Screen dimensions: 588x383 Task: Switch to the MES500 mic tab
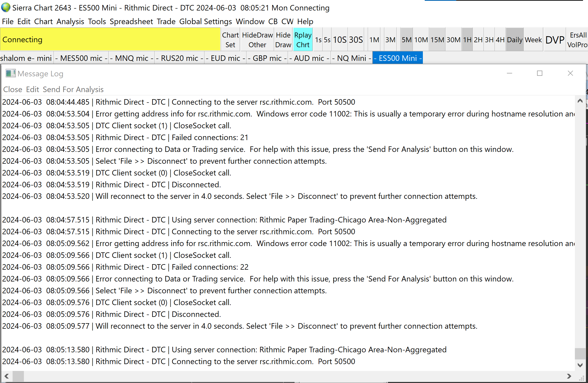tap(81, 58)
